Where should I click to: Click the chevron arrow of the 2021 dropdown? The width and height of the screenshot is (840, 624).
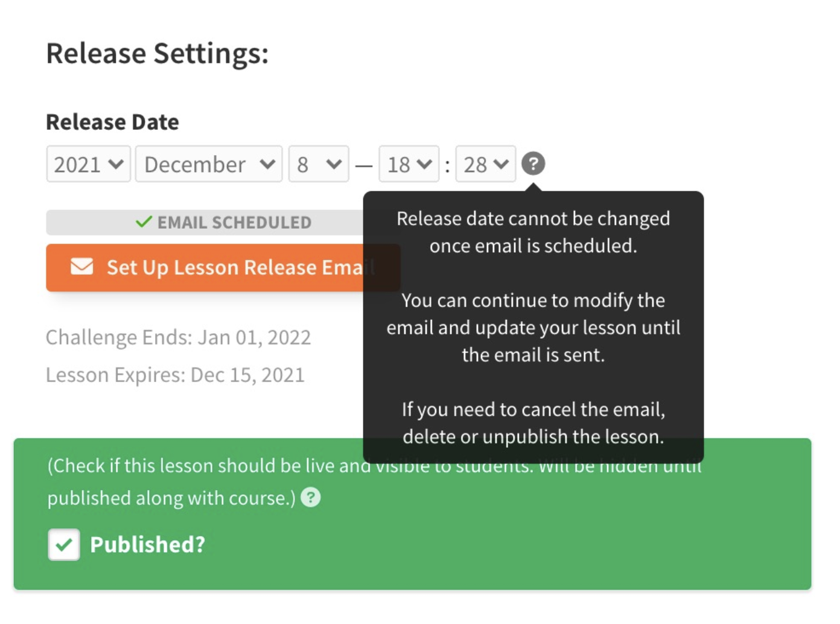point(116,164)
